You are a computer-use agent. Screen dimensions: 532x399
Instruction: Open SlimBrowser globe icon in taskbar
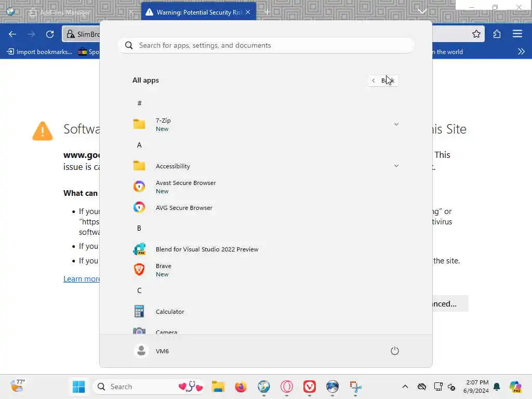[x=263, y=387]
